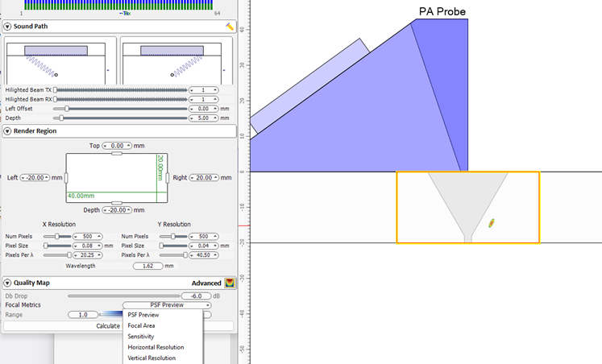Viewport: 602px width, 364px height.
Task: Click the Wavelength value field
Action: 147,266
